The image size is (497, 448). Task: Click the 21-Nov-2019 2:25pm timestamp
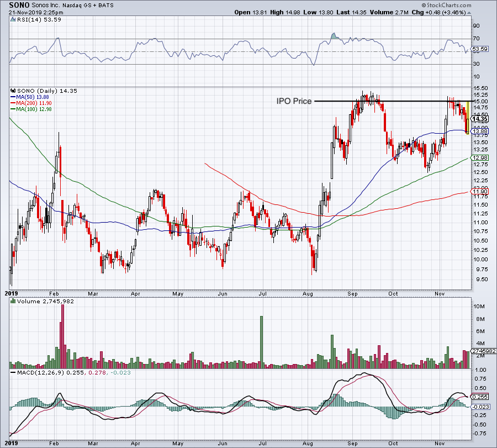click(36, 13)
